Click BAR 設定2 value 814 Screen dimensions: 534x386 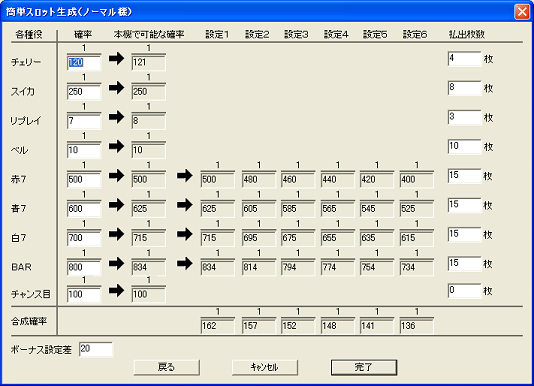(258, 267)
